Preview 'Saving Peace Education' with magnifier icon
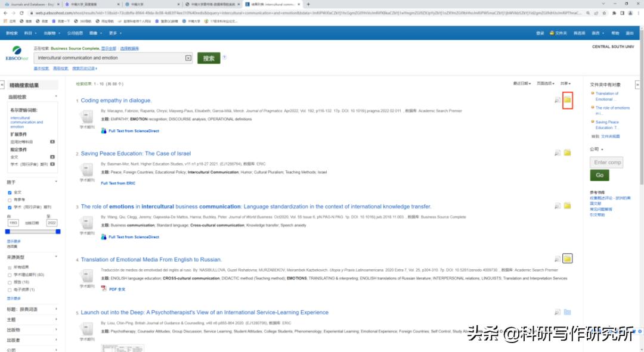The width and height of the screenshot is (644, 352). click(558, 153)
